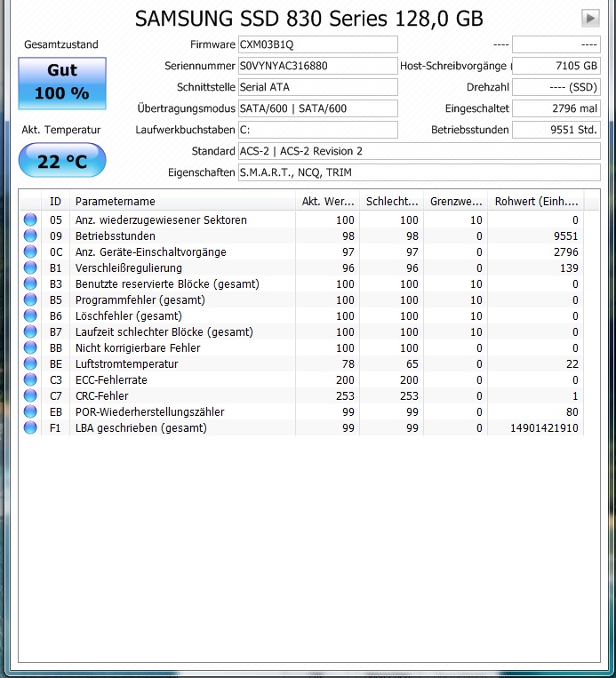Image resolution: width=616 pixels, height=678 pixels.
Task: Select row LBA geschrieben (gesamt)
Action: (x=301, y=427)
